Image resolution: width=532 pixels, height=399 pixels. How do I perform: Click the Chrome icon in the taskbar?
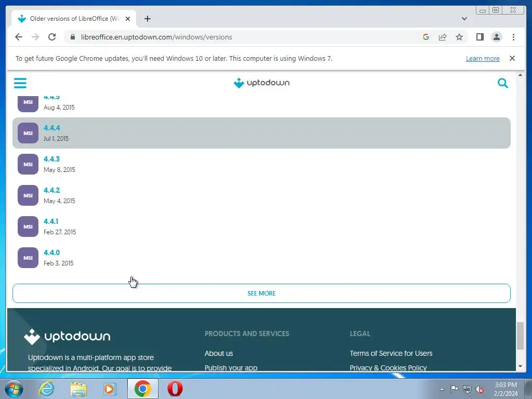click(142, 389)
